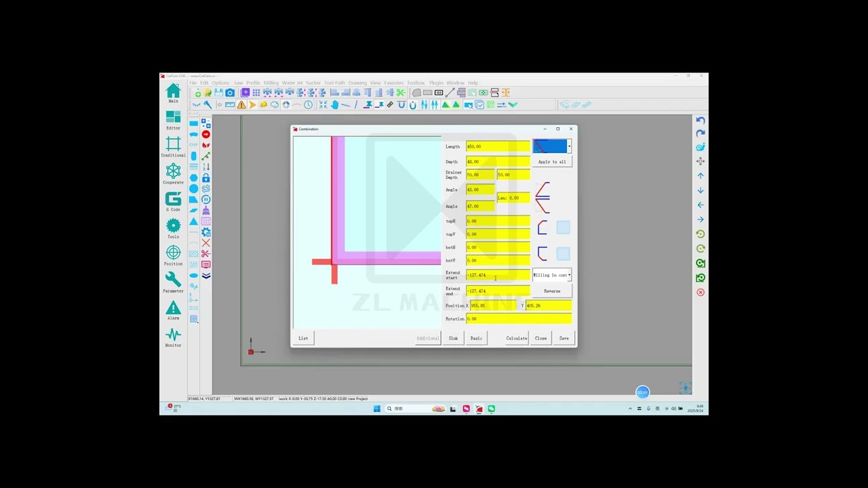
Task: Open the Saw menu
Action: coord(239,83)
